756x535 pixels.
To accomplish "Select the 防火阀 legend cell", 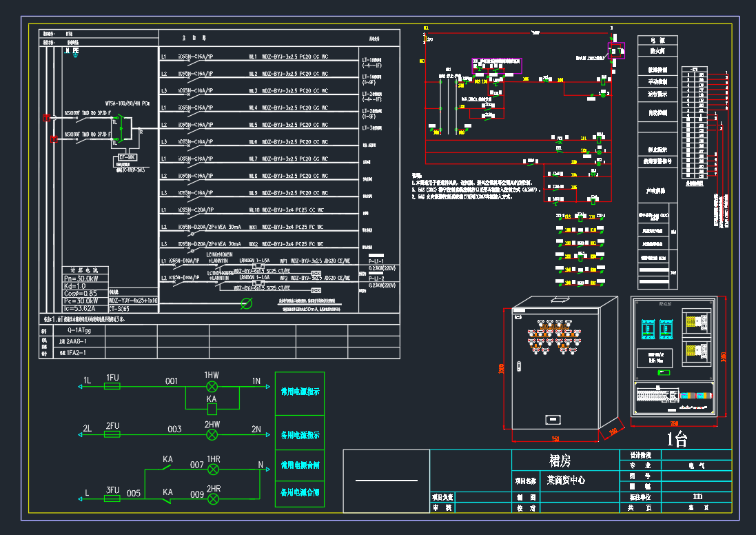I will point(657,50).
